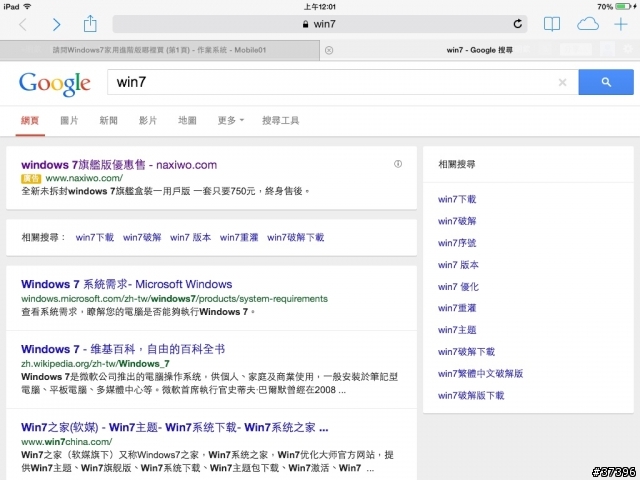Click the blue search magnifier button
The height and width of the screenshot is (480, 640).
point(606,82)
